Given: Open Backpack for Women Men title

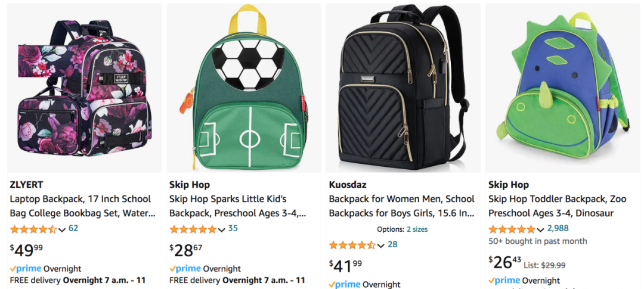Looking at the screenshot, I should pyautogui.click(x=402, y=206).
